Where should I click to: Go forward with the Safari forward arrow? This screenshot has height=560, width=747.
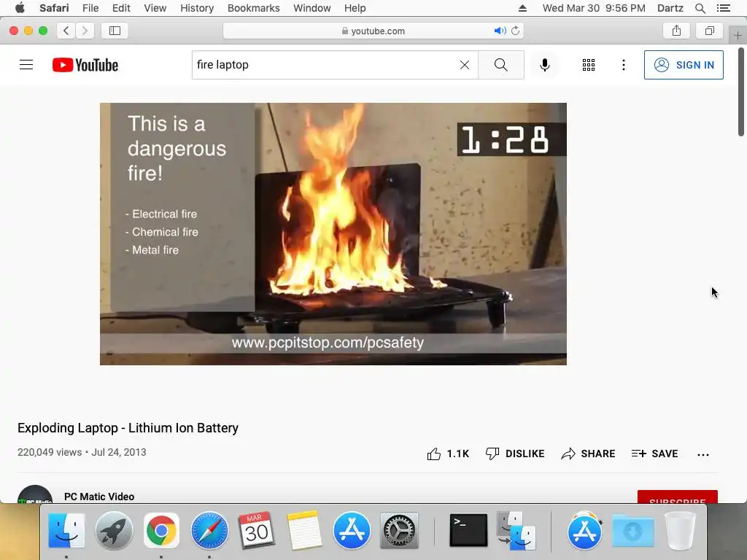tap(85, 31)
